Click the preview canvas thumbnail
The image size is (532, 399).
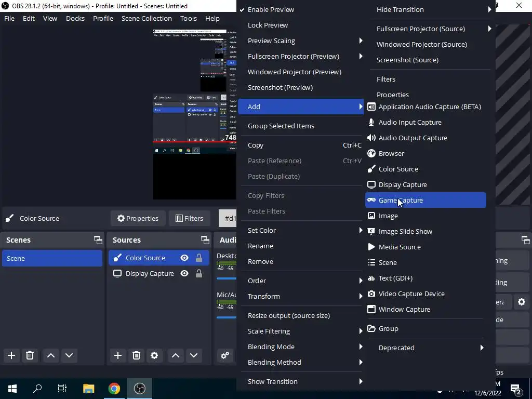click(194, 114)
